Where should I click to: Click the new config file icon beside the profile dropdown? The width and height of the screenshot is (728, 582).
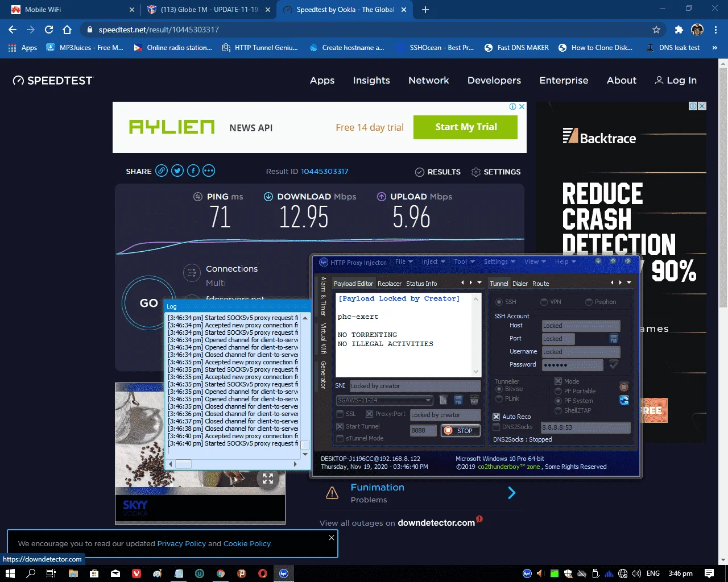(x=444, y=400)
